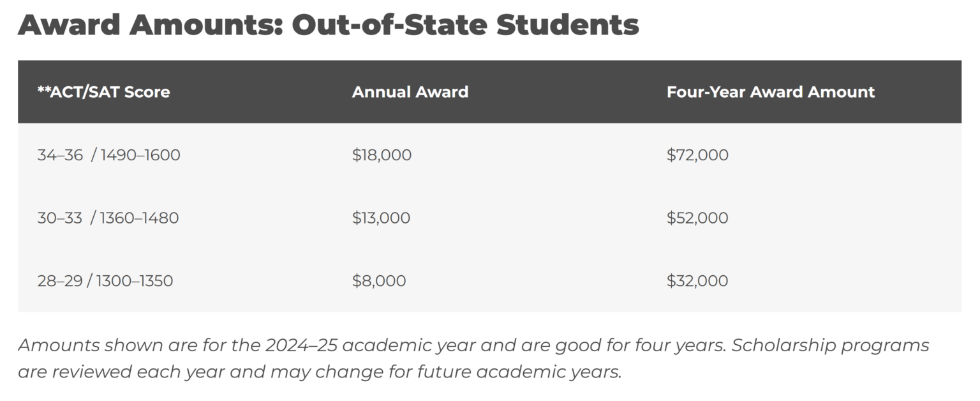This screenshot has width=980, height=401.
Task: Click the $52,000 four-year award value
Action: pos(697,218)
